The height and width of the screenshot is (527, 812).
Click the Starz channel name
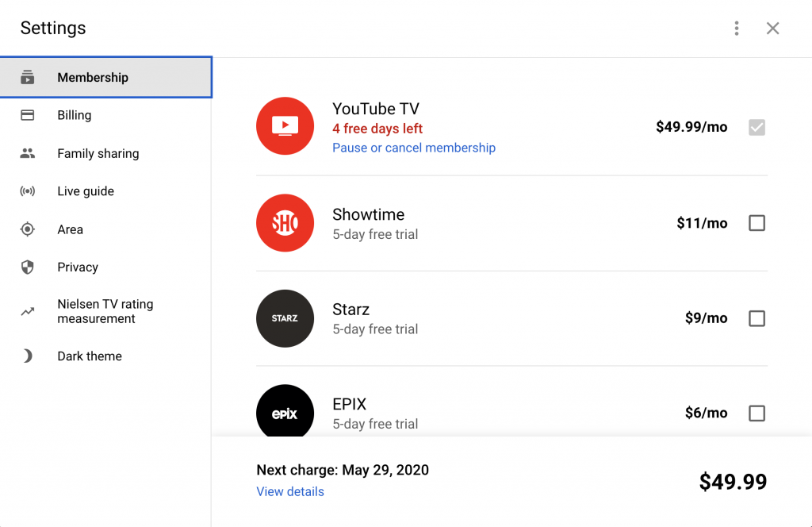[x=350, y=310]
